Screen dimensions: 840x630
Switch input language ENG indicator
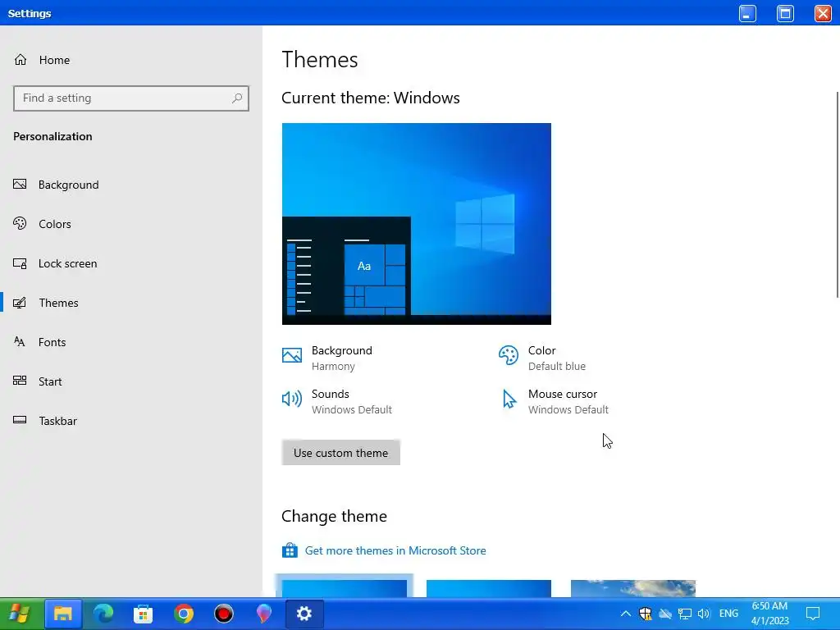(728, 614)
